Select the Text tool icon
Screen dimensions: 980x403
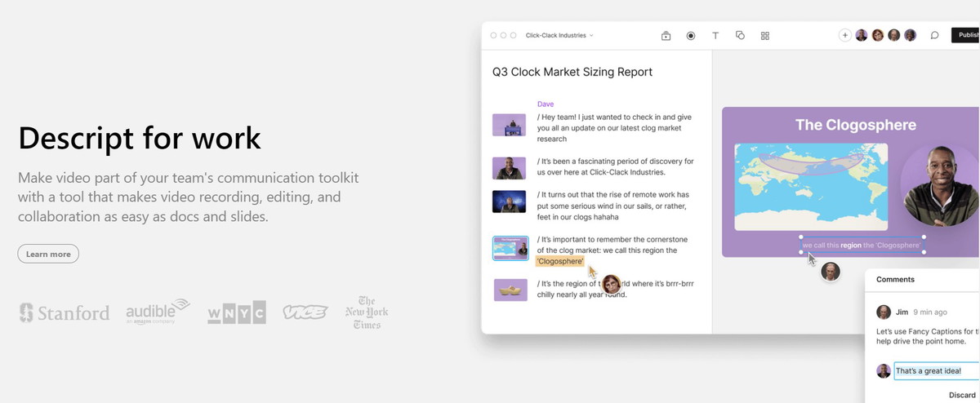715,36
